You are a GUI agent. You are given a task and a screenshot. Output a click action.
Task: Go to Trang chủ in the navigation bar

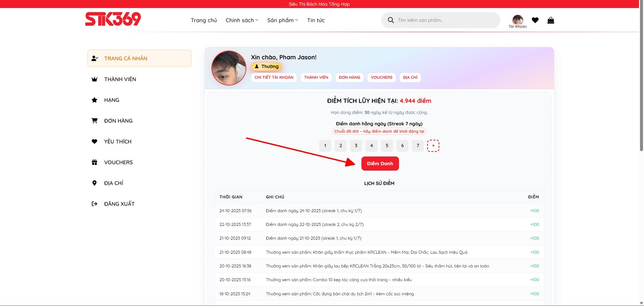click(203, 20)
